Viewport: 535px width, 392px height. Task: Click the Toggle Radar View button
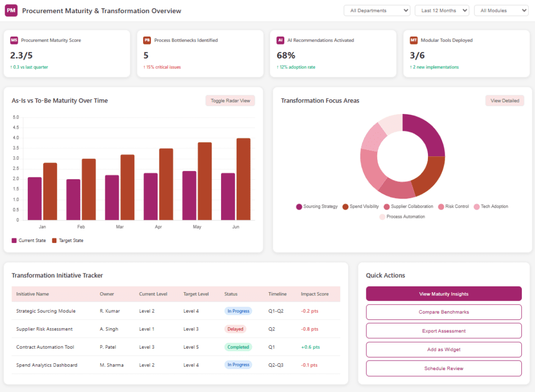230,101
